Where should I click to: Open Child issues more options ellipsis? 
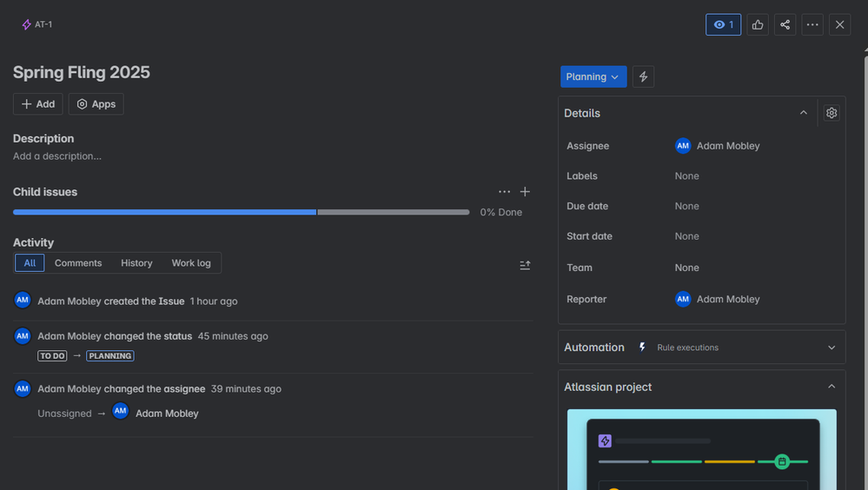tap(504, 192)
